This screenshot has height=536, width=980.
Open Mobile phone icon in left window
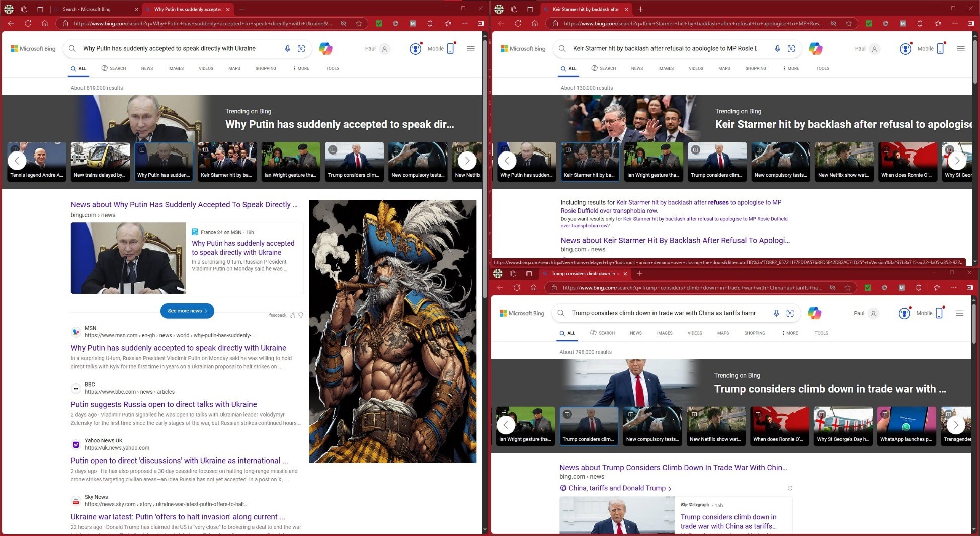coord(450,49)
